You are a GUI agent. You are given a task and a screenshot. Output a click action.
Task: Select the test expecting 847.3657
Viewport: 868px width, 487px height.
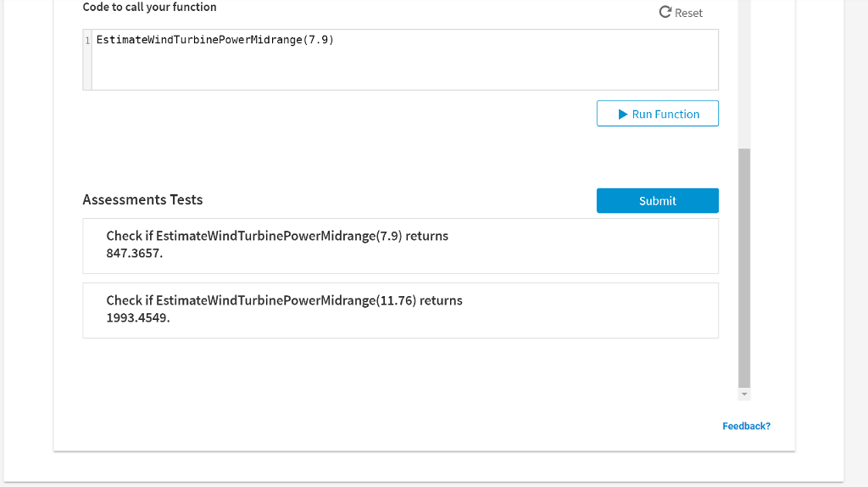pyautogui.click(x=400, y=246)
